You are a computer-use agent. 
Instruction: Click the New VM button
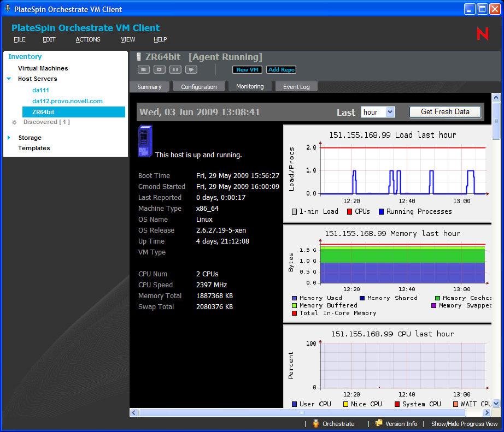pos(248,70)
